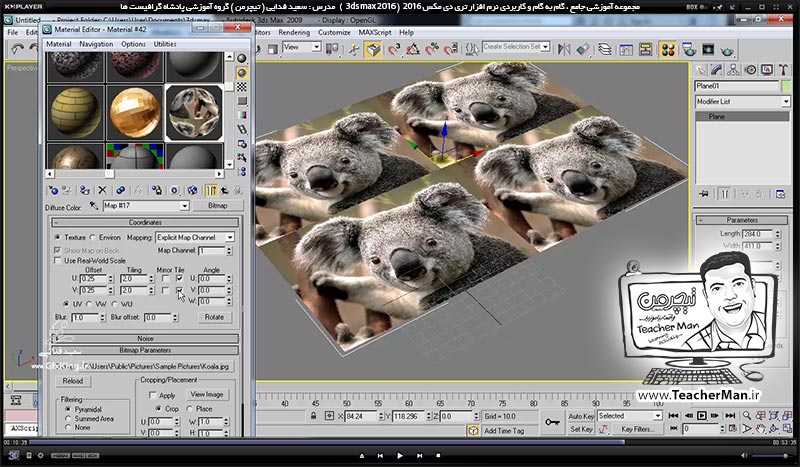Toggle checkered Background icon in Material Editor
The width and height of the screenshot is (800, 467).
(242, 87)
